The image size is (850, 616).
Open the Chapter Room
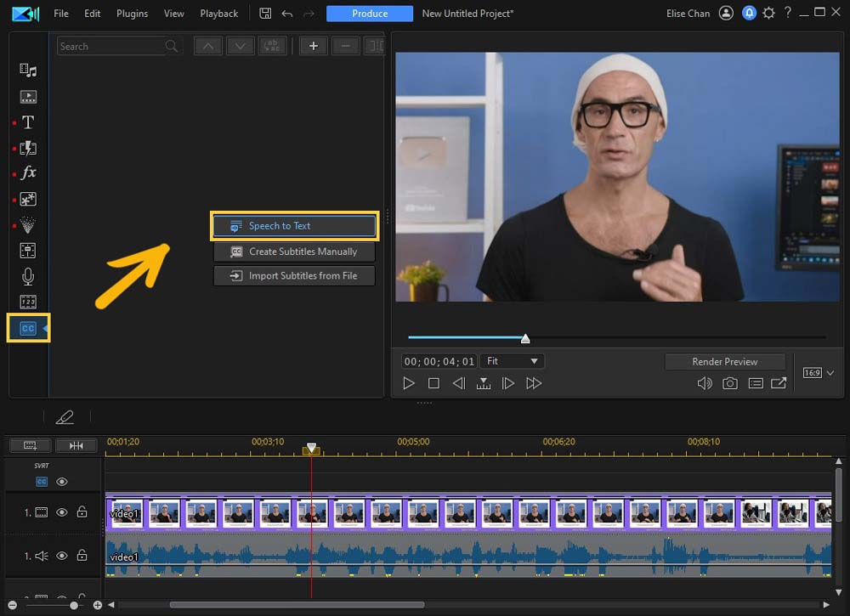coord(28,301)
